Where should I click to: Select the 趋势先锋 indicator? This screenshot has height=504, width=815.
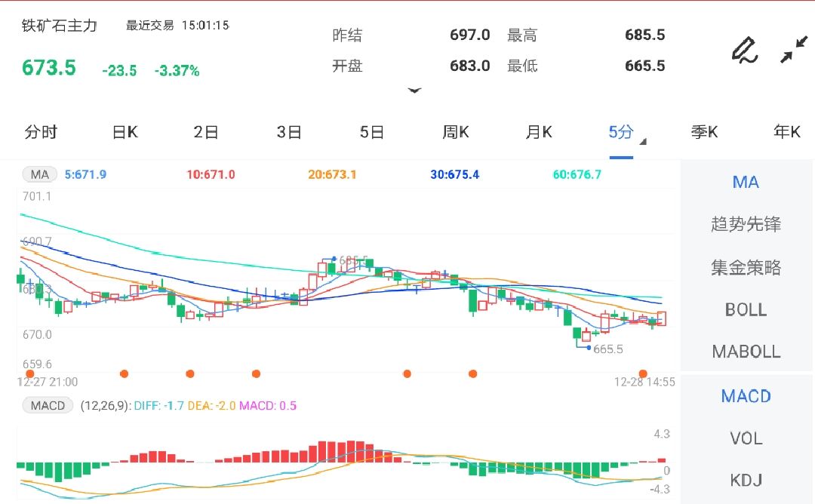(x=746, y=225)
